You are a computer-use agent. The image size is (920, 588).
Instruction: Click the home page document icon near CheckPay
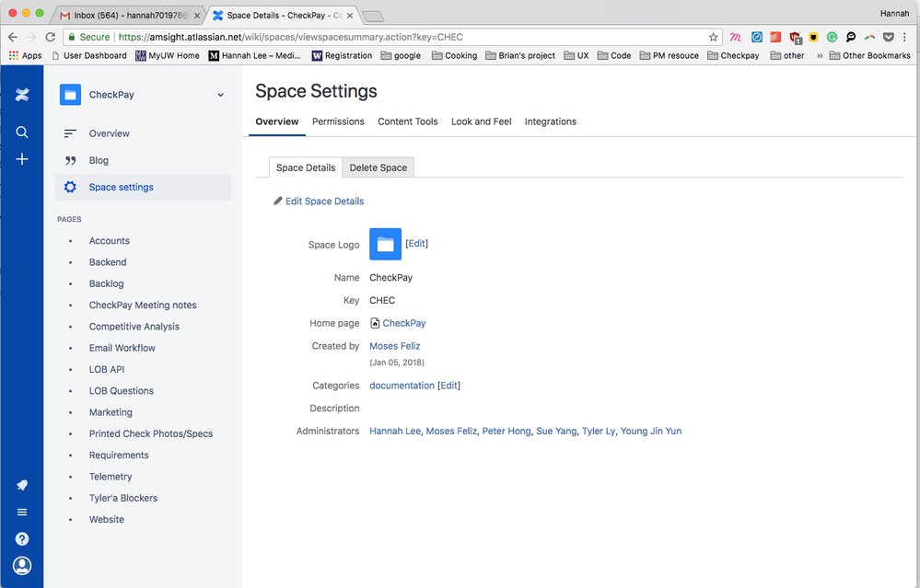coord(375,323)
